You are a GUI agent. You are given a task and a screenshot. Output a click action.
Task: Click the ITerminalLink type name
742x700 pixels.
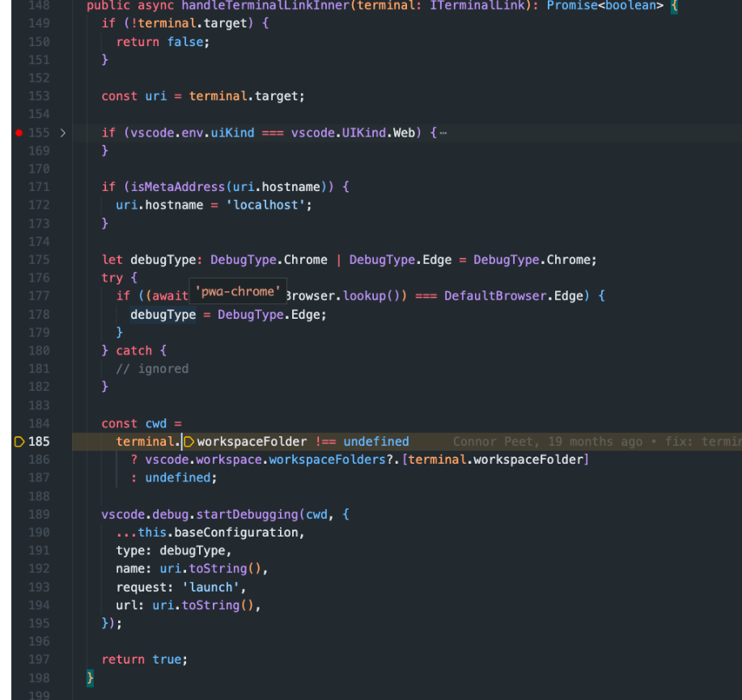[x=477, y=6]
